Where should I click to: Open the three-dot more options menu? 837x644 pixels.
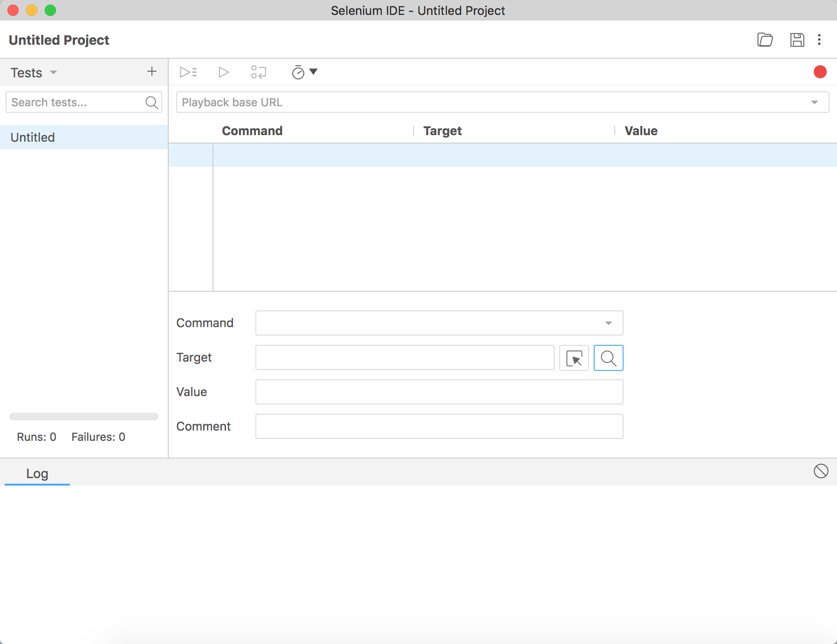point(819,40)
